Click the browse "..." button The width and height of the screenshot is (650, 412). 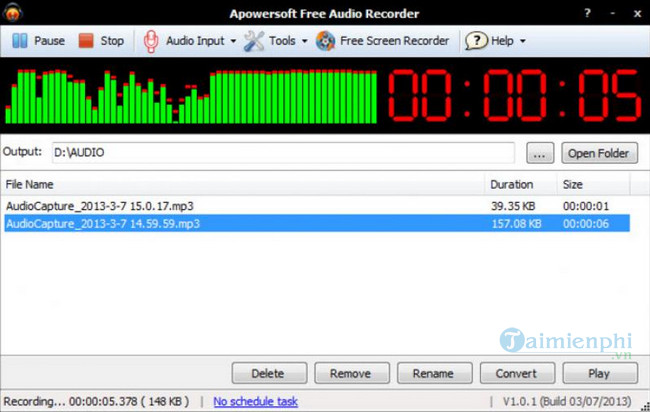click(540, 153)
